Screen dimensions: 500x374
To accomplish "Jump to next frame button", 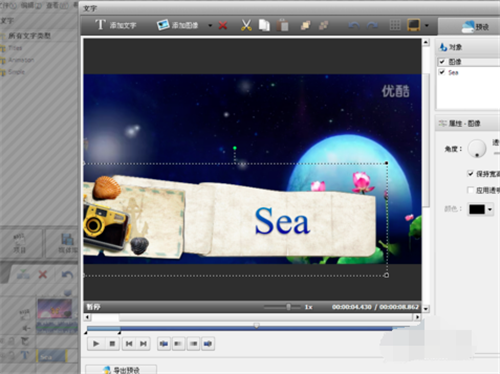I will click(x=143, y=343).
